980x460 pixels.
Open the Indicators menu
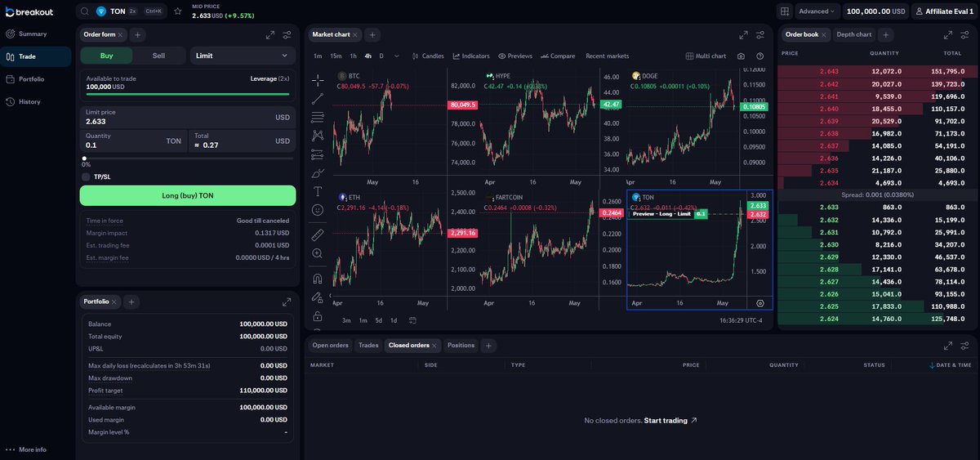tap(471, 56)
